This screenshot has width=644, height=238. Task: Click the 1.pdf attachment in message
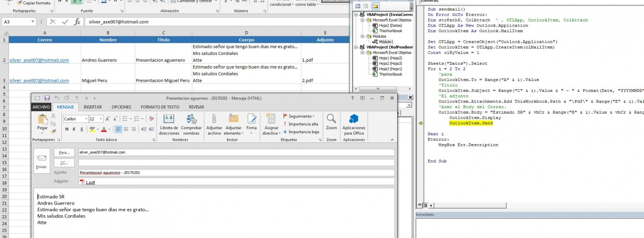[88, 182]
